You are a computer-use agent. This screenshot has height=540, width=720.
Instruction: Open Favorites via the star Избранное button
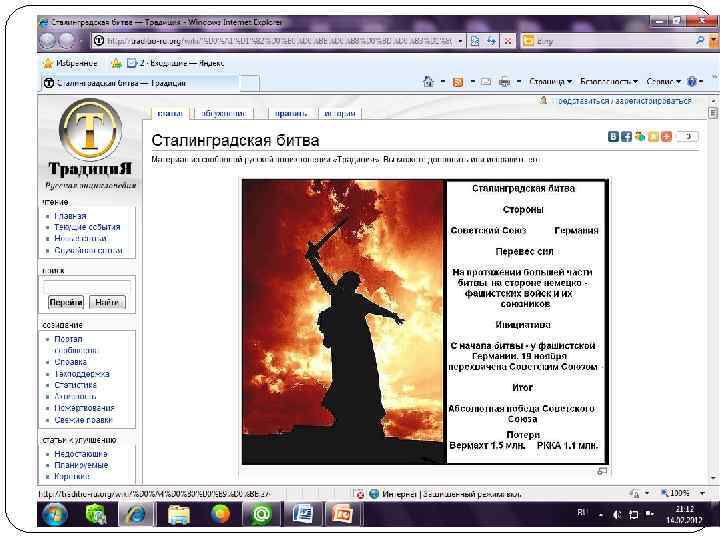pos(70,63)
